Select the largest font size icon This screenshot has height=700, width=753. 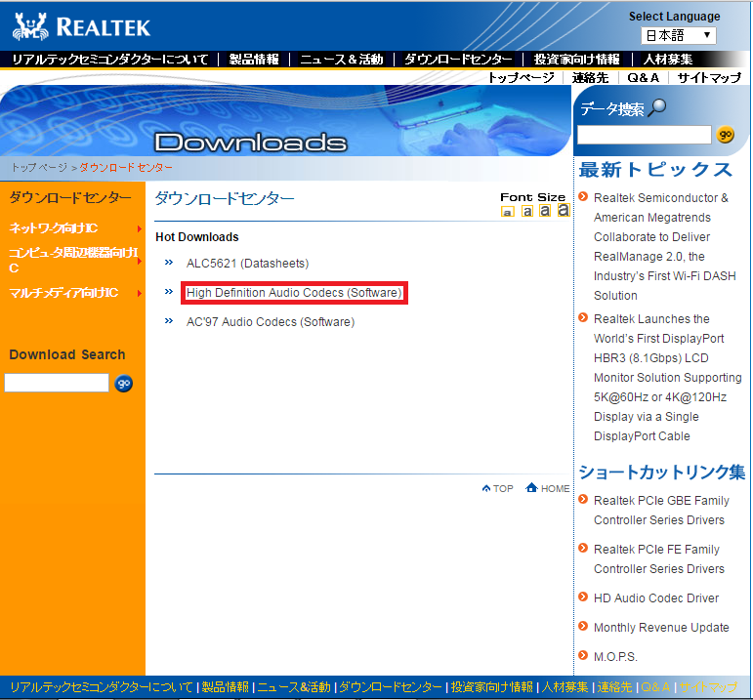pos(564,209)
